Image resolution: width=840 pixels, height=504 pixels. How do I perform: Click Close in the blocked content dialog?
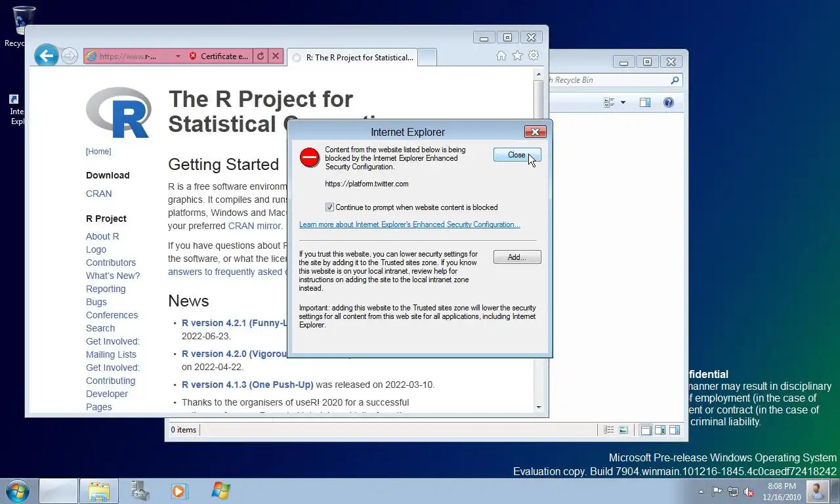(517, 155)
